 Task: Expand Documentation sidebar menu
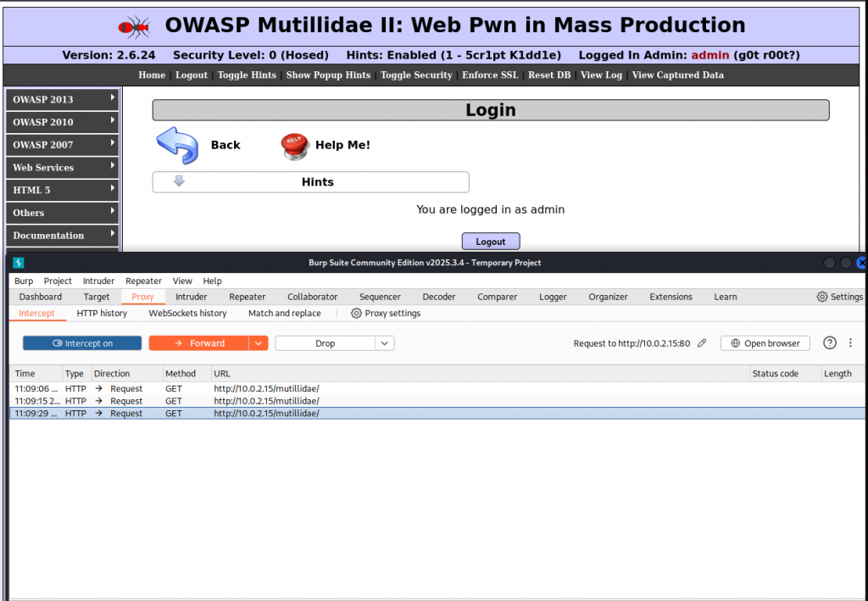coord(63,235)
